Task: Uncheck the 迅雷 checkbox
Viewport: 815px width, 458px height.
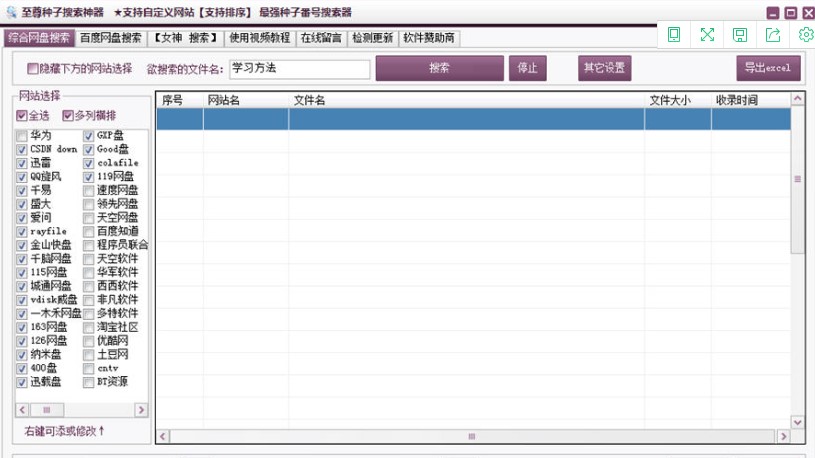Action: pos(22,163)
